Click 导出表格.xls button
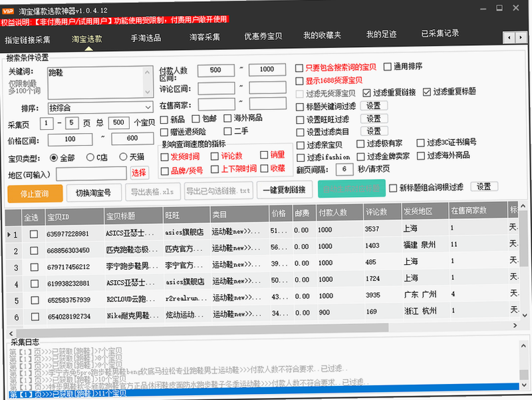The width and height of the screenshot is (532, 400). point(152,192)
